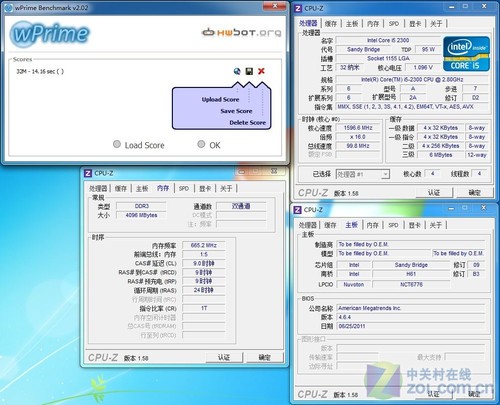
Task: Switch to 处理器 tab in memory CPU-Z window
Action: coord(98,188)
